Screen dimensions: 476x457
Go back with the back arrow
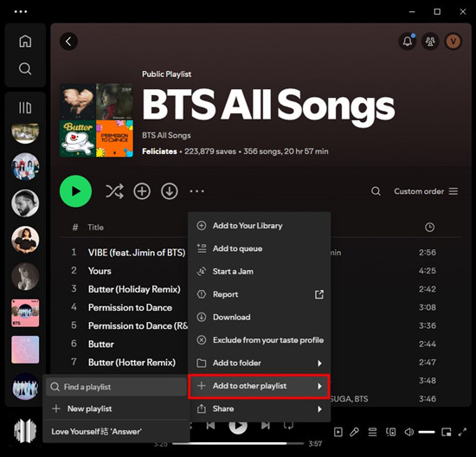[68, 42]
